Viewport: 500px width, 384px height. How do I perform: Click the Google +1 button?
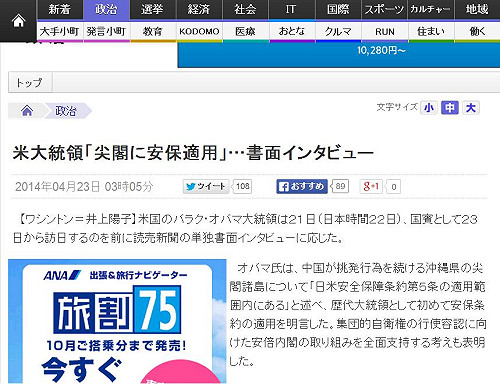point(371,186)
